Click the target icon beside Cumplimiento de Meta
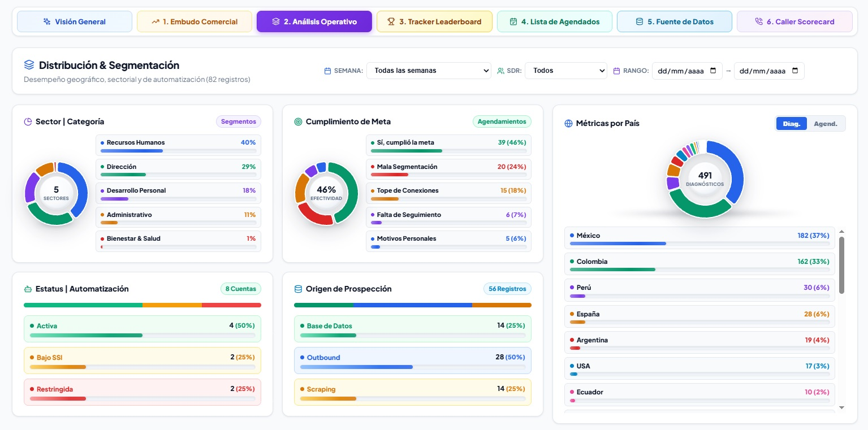Viewport: 868px width, 430px height. (x=298, y=121)
